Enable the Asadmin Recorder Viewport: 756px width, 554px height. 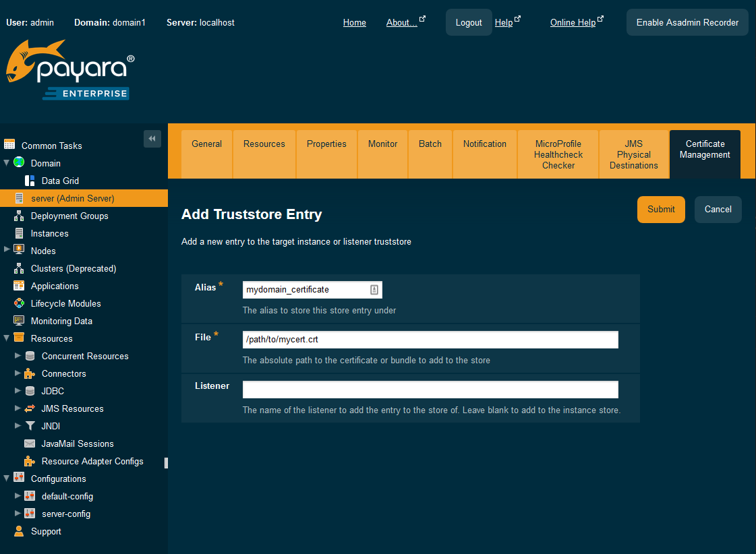click(x=687, y=22)
